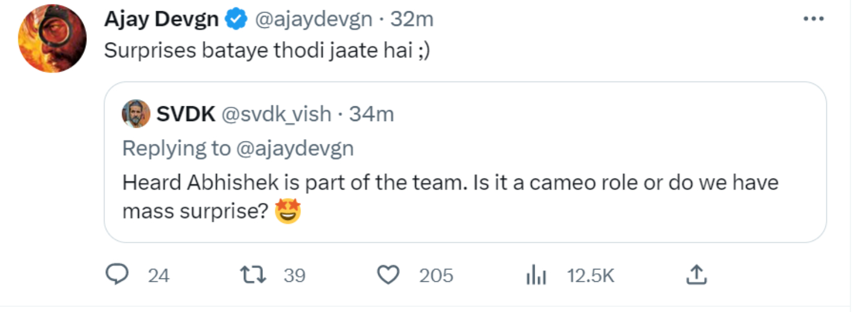
Task: Click the share upload icon
Action: click(x=696, y=275)
